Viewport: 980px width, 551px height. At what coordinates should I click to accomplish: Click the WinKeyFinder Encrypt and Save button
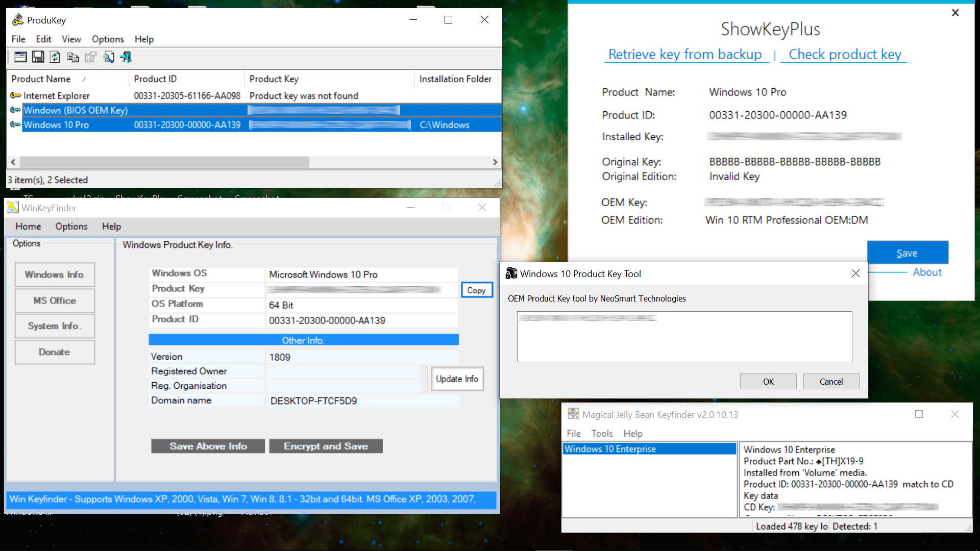(x=326, y=445)
